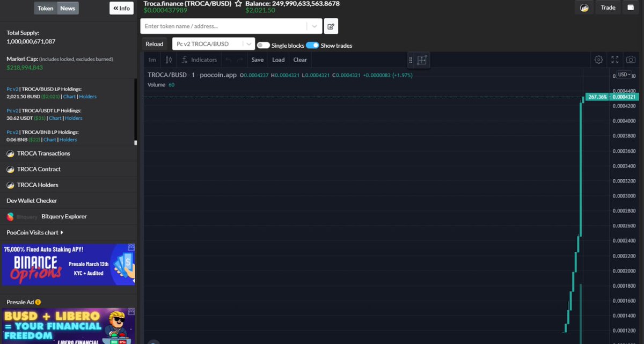Click Pc v2 link of TROCA/BNB holdings
This screenshot has width=644, height=344.
click(x=12, y=132)
